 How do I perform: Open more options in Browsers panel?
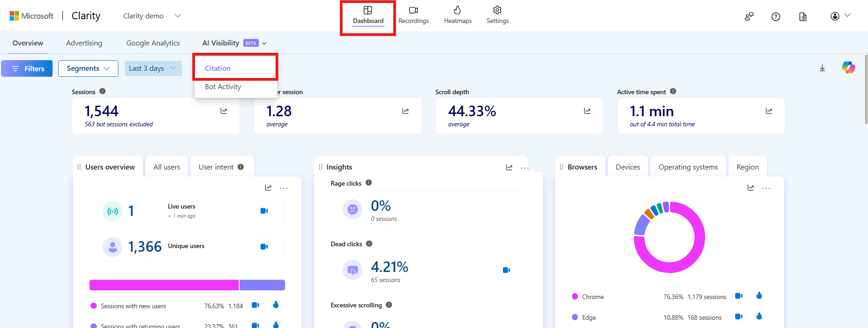[x=766, y=188]
